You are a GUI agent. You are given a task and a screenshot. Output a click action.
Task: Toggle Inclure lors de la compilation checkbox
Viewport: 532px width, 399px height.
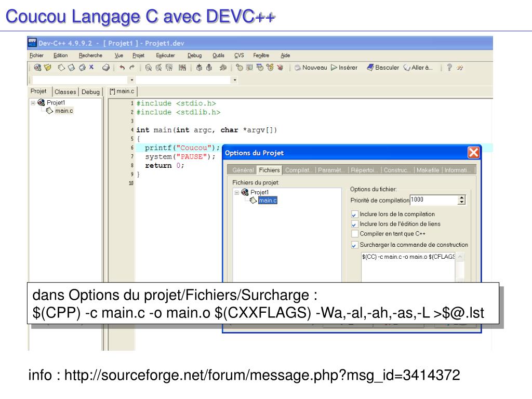(x=354, y=215)
